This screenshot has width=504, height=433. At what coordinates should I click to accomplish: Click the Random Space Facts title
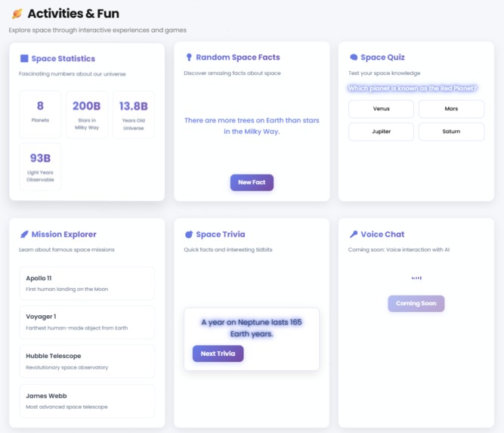(238, 57)
